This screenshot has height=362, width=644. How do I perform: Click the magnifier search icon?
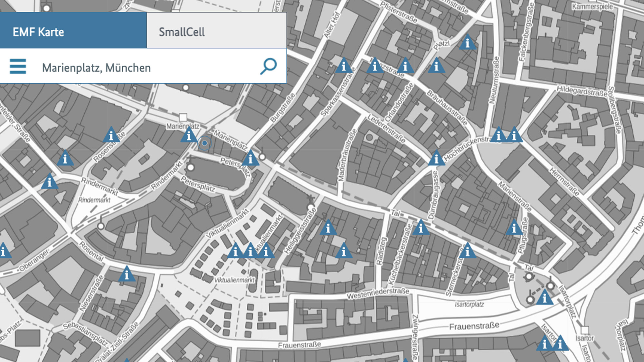[268, 66]
